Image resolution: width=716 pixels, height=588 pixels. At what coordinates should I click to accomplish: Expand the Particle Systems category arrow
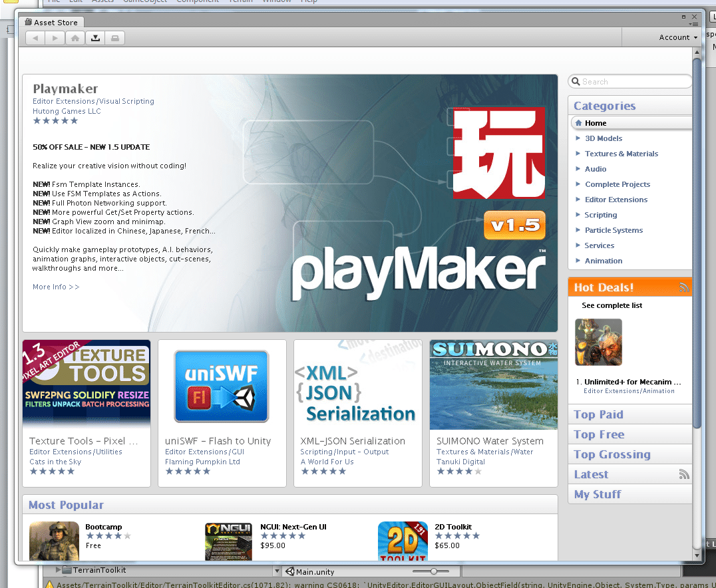tap(578, 229)
